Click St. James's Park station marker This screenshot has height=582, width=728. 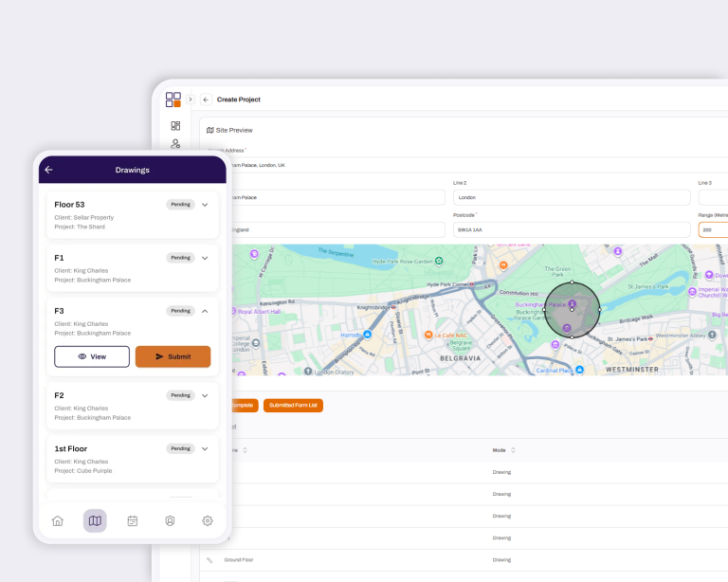coord(650,339)
